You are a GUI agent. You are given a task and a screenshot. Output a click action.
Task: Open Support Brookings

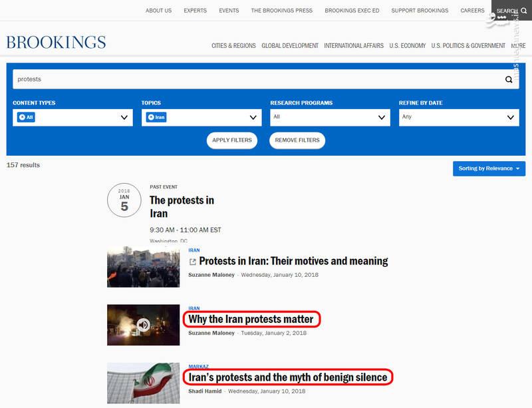pos(420,11)
